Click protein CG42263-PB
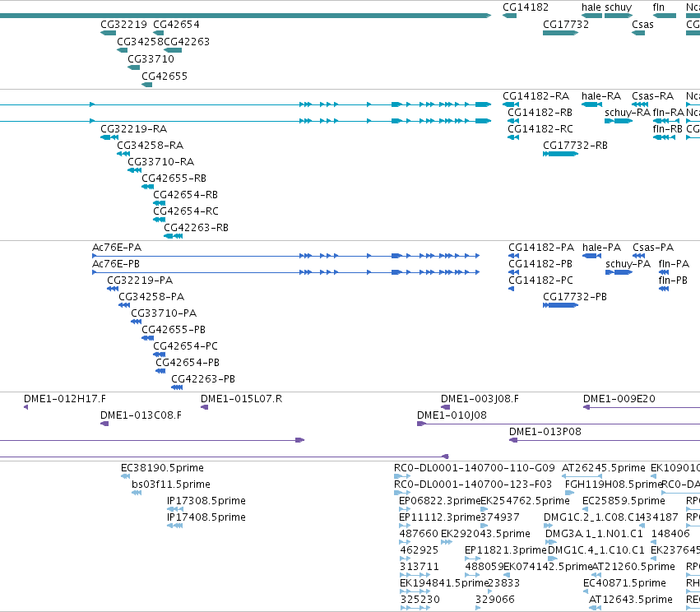The image size is (700, 612). pos(203,379)
